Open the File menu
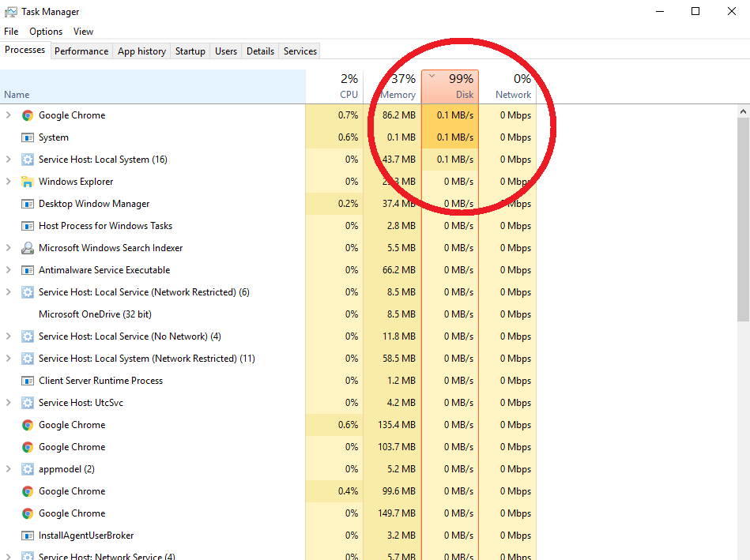Screen dimensions: 750x560 [x=11, y=32]
